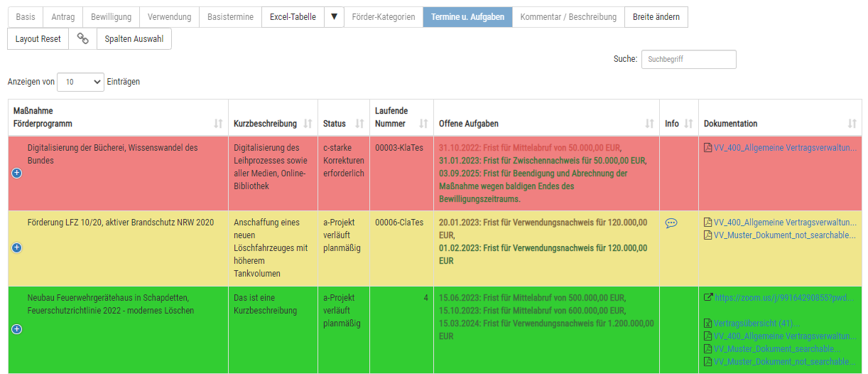Viewport: 868px width, 374px height.
Task: Click the Breite ändern button
Action: [656, 17]
